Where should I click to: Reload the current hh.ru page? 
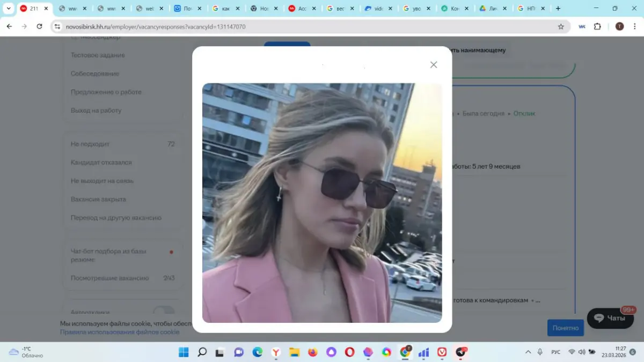click(x=39, y=26)
